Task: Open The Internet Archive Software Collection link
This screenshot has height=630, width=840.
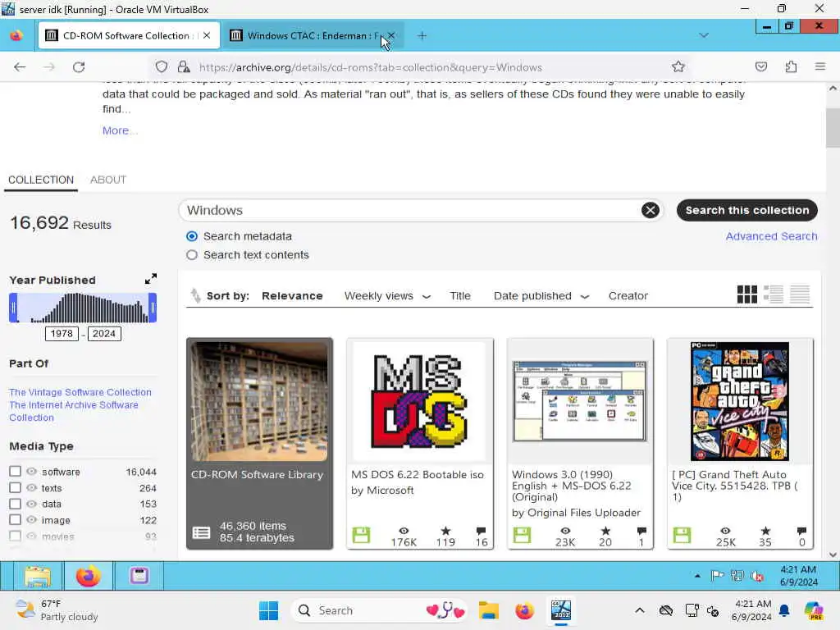Action: 74,411
